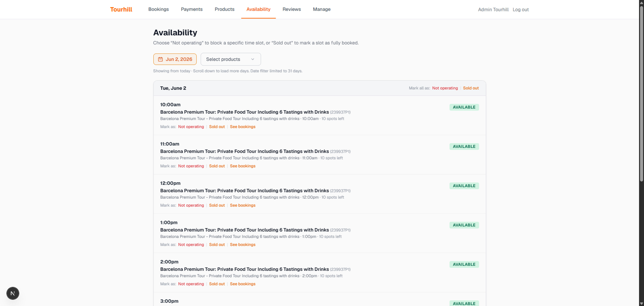Click the calendar icon in date picker
Screen dimensions: 644x306
coord(160,59)
